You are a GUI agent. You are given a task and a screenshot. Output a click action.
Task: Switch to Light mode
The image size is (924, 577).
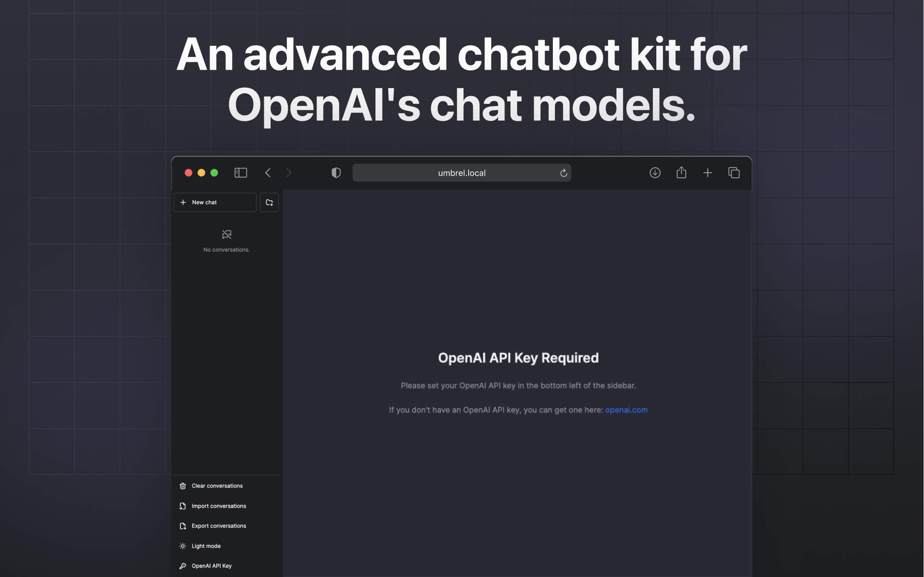click(206, 546)
